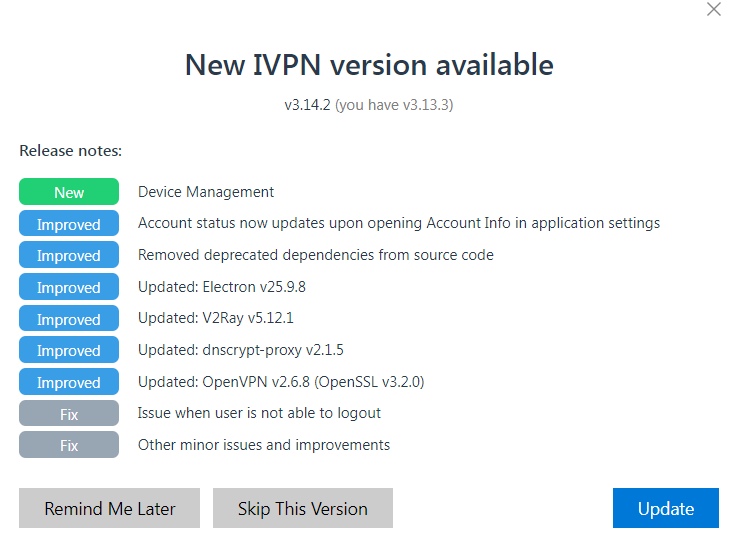Click Improved badge next to V2Ray update
The image size is (741, 544).
point(69,319)
